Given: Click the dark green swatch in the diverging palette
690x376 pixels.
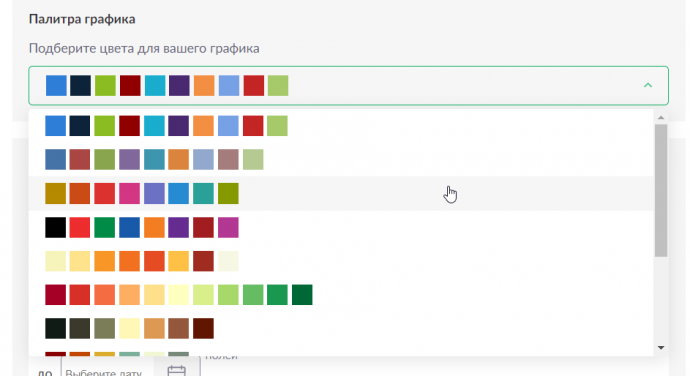Looking at the screenshot, I should click(302, 295).
